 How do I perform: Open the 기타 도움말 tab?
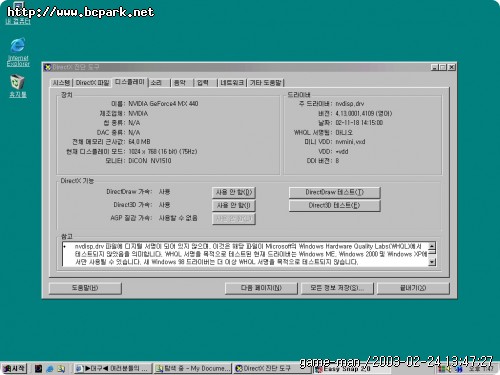(266, 83)
